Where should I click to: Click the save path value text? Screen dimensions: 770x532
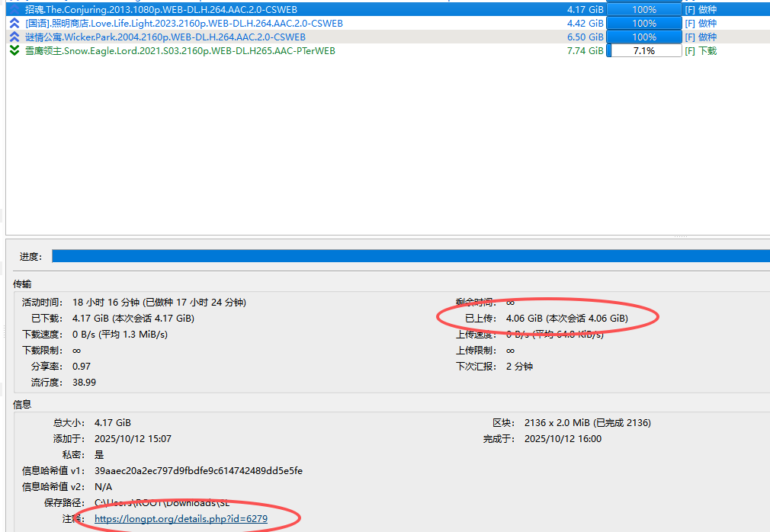click(x=162, y=503)
